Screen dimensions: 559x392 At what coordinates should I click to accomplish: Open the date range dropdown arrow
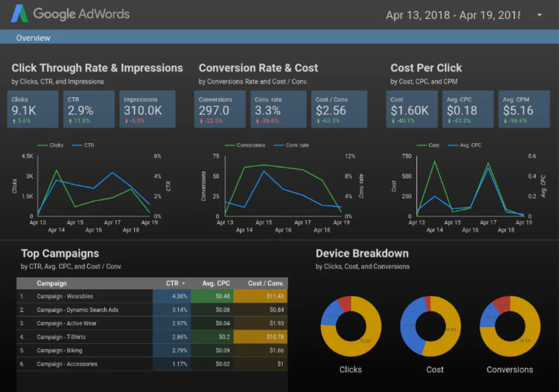539,15
